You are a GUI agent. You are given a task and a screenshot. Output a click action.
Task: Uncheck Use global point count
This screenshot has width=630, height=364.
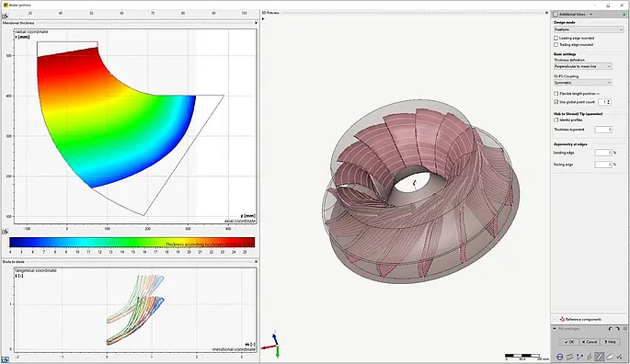[x=556, y=102]
